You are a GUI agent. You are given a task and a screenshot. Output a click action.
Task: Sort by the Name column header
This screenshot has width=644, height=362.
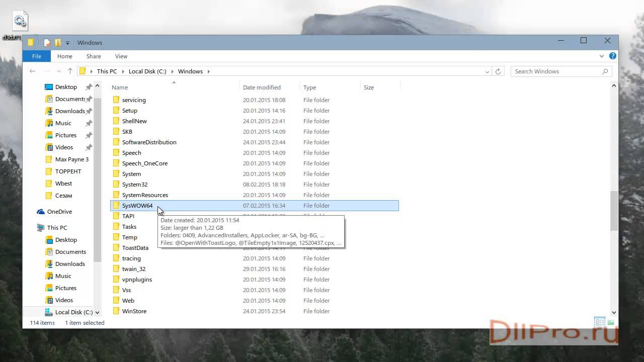tap(120, 87)
